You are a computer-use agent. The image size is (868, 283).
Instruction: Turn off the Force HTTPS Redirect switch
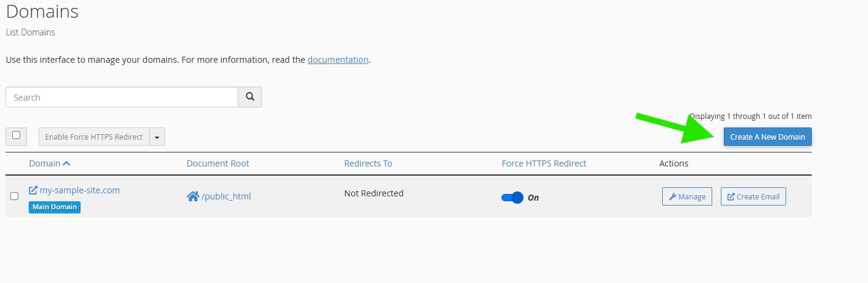pyautogui.click(x=512, y=198)
